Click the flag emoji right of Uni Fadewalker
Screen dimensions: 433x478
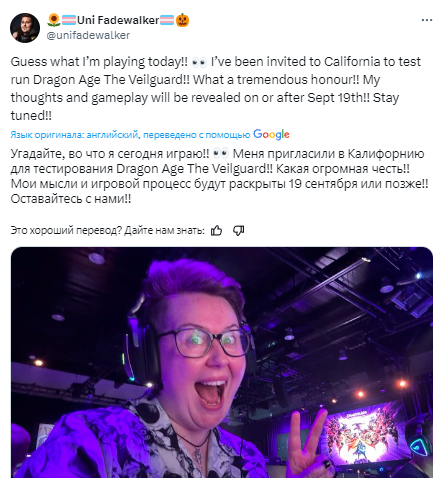(167, 20)
